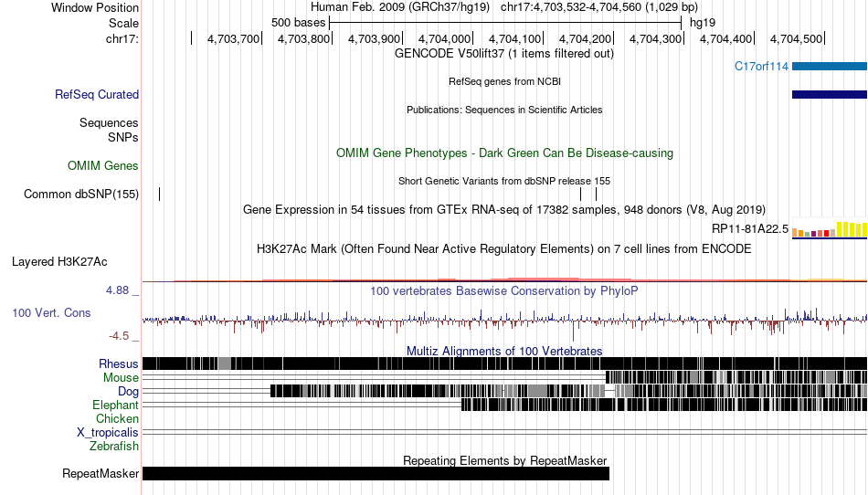The height and width of the screenshot is (495, 868).
Task: Click the RP11-81A22.5 gene label
Action: (x=750, y=229)
